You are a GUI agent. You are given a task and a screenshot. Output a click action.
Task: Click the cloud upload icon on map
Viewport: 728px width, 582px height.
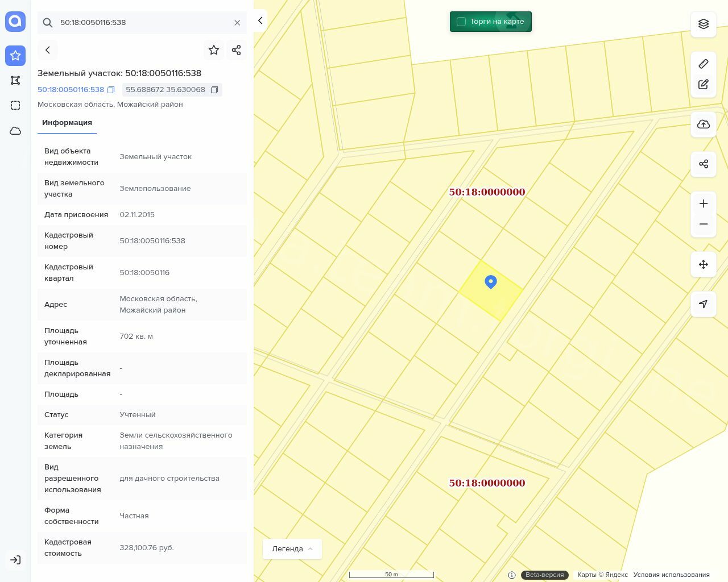[704, 124]
